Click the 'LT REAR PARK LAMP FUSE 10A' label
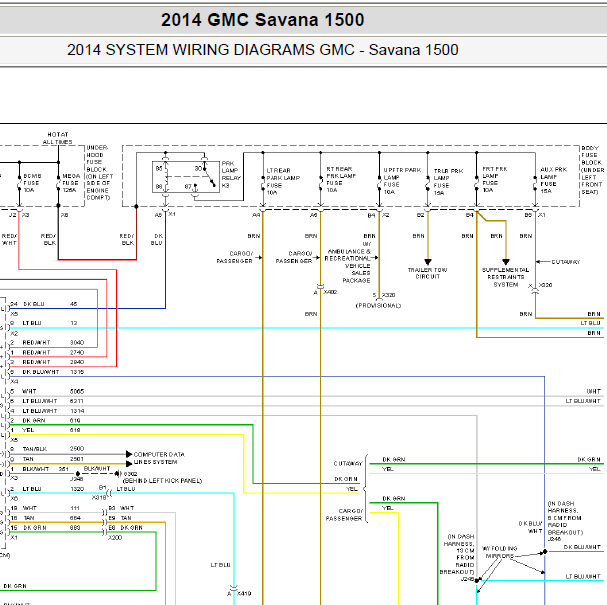Viewport: 607px width, 605px height. point(283,182)
